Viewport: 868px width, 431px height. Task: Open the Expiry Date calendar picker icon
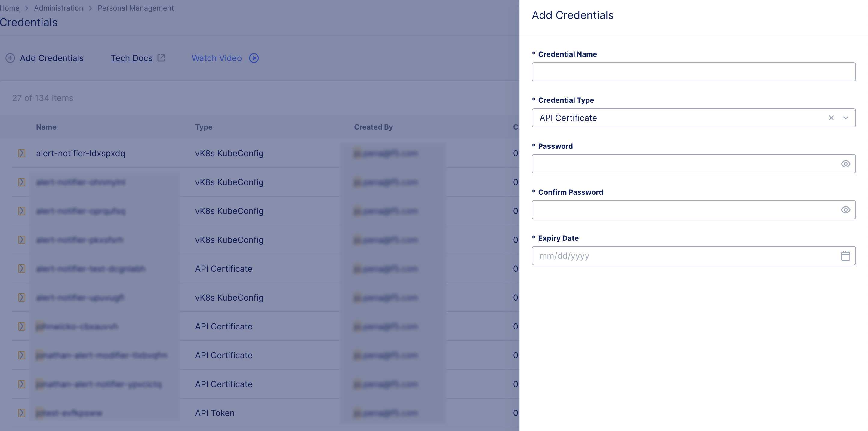(845, 256)
